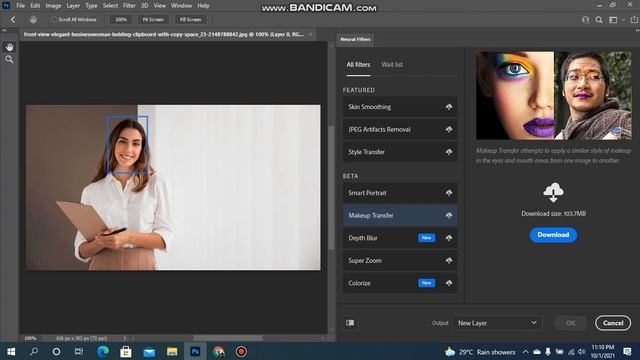Click cloud icon on Depth Blur row
This screenshot has width=640, height=360.
[x=449, y=238]
